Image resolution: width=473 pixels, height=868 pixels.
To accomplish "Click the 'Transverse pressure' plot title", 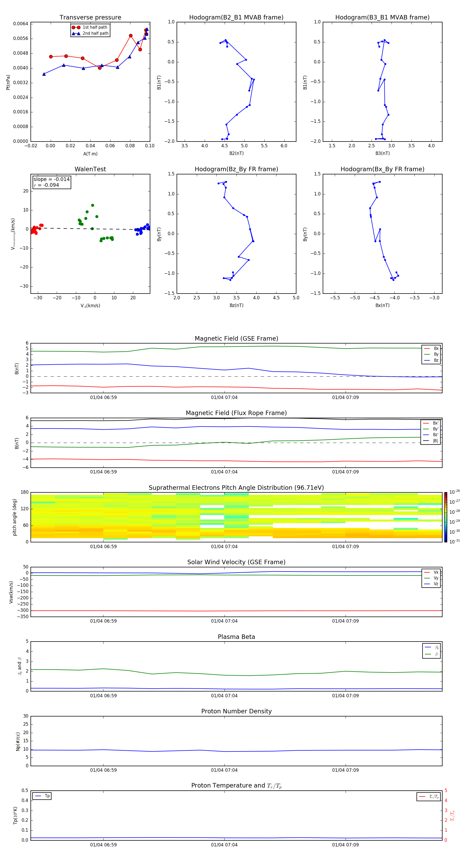I will (x=90, y=17).
